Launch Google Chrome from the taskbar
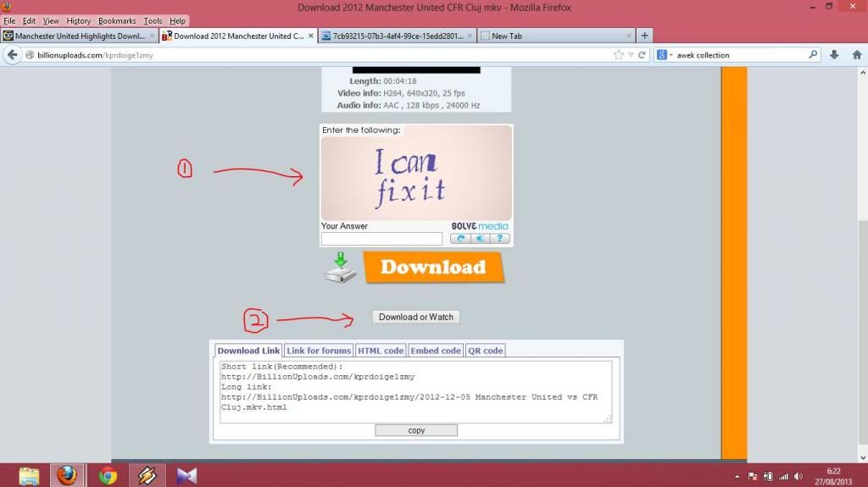 point(108,475)
